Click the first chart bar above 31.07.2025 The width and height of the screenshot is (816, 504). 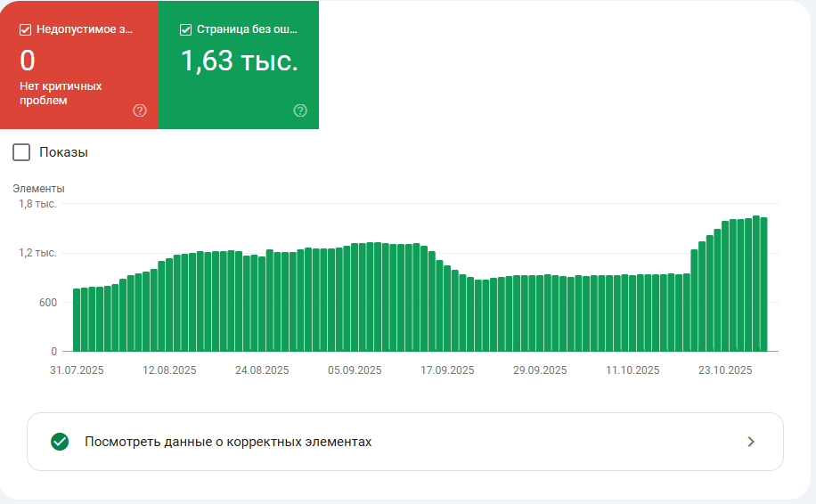pos(77,320)
